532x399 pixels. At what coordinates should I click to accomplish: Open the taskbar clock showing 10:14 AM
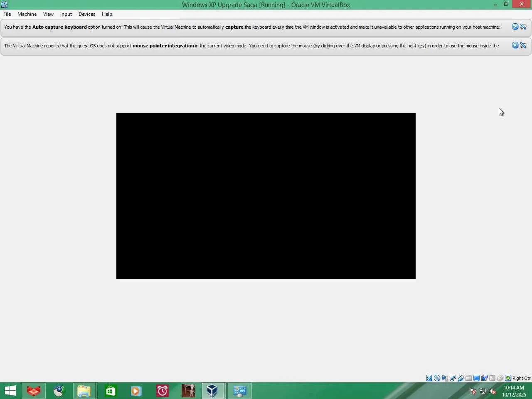tap(514, 391)
